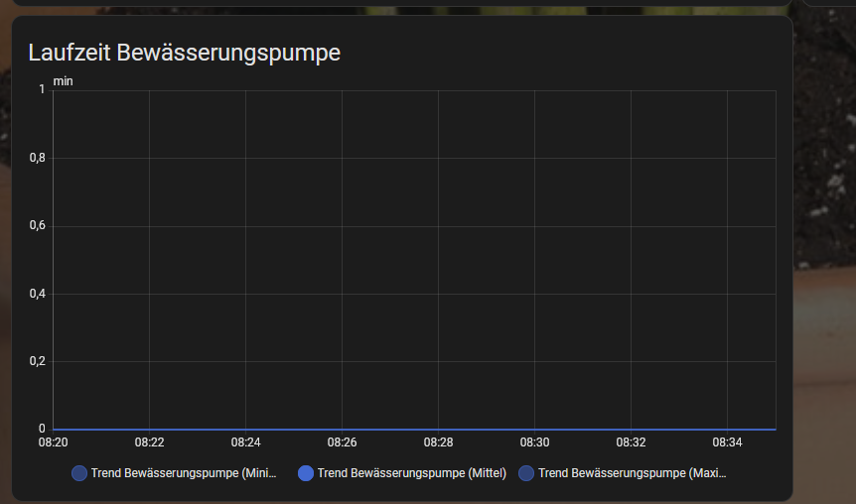Image resolution: width=856 pixels, height=504 pixels.
Task: Click the 'Trend Bewässerungspumpe (Mittel)' legend label
Action: click(411, 473)
